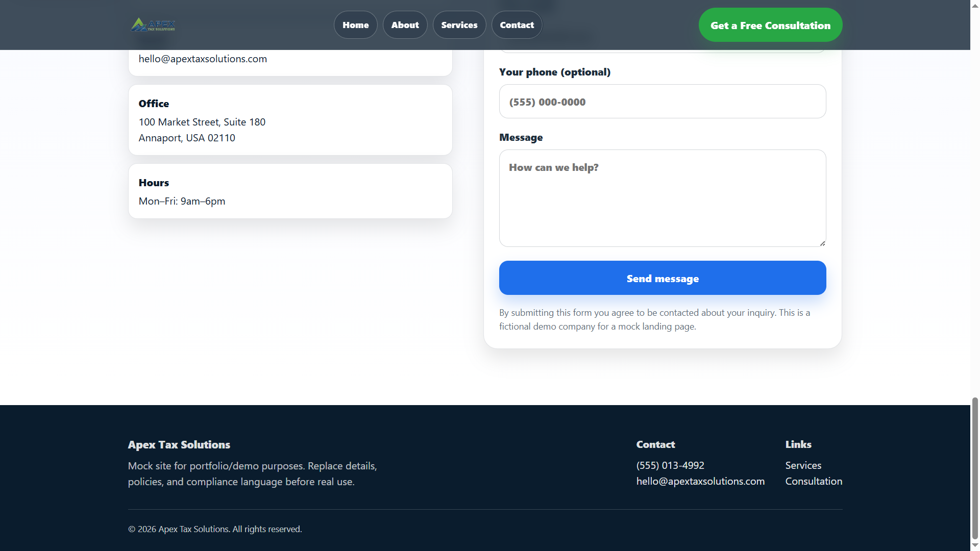Call the (555) 013-4992 footer phone link
Viewport: 980px width, 551px height.
(x=670, y=465)
